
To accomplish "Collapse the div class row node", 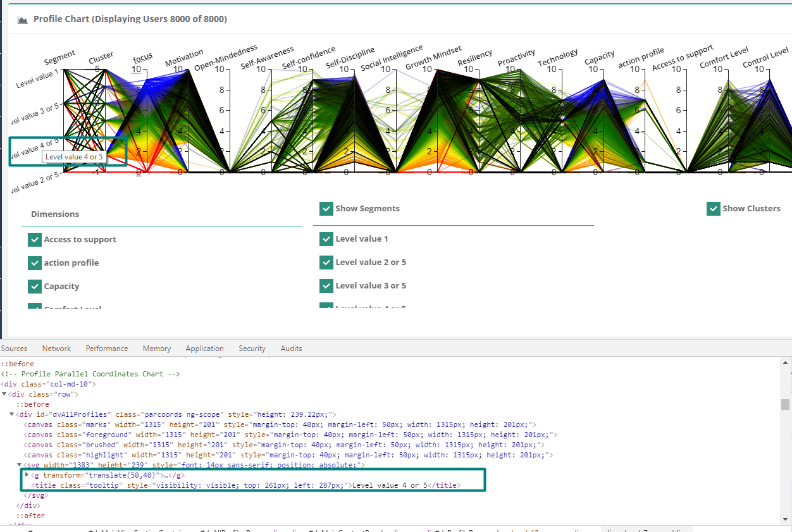I will 5,393.
